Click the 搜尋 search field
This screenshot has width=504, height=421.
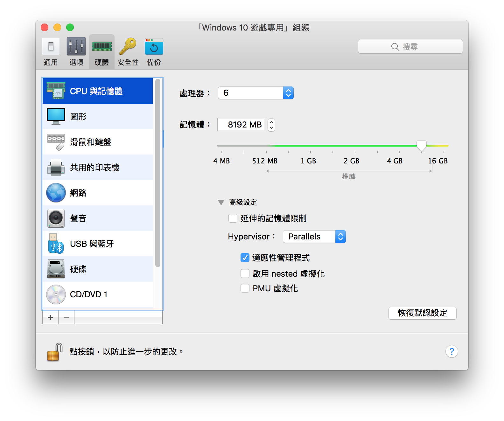pyautogui.click(x=410, y=46)
